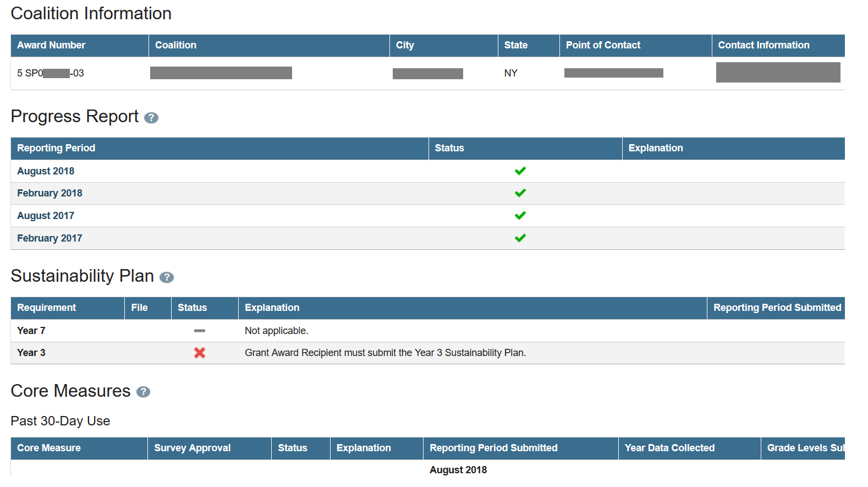Image resolution: width=868 pixels, height=487 pixels.
Task: Select the Year 7 requirement row
Action: [x=31, y=331]
